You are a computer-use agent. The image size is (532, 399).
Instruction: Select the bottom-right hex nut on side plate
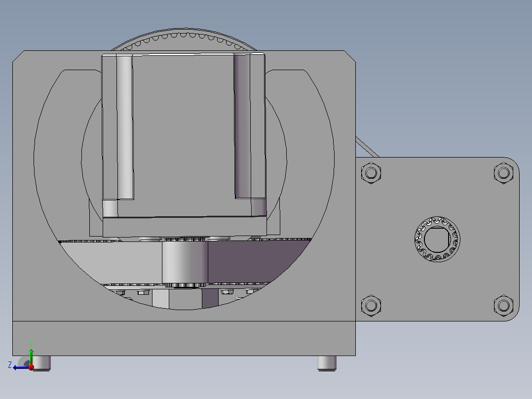point(503,306)
